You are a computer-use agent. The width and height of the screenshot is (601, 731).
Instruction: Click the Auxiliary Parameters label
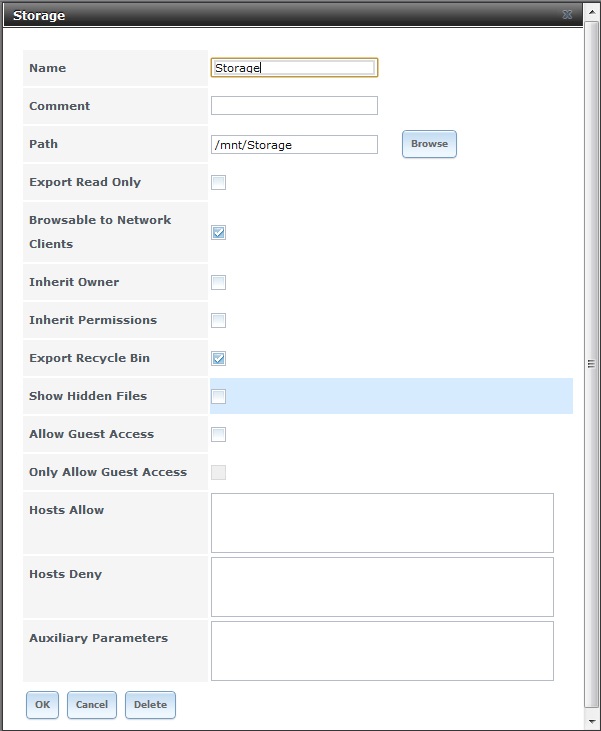pyautogui.click(x=98, y=638)
